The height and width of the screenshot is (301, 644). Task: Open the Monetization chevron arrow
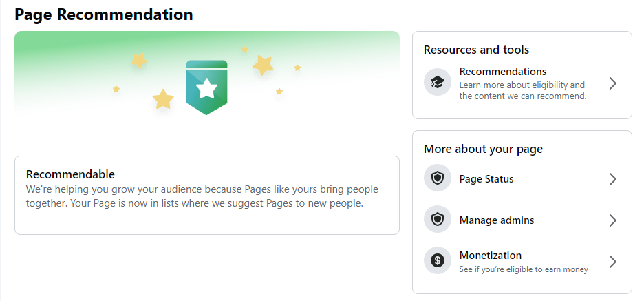point(613,262)
